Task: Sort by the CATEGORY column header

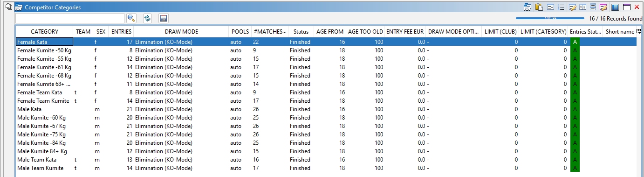Action: [x=44, y=32]
